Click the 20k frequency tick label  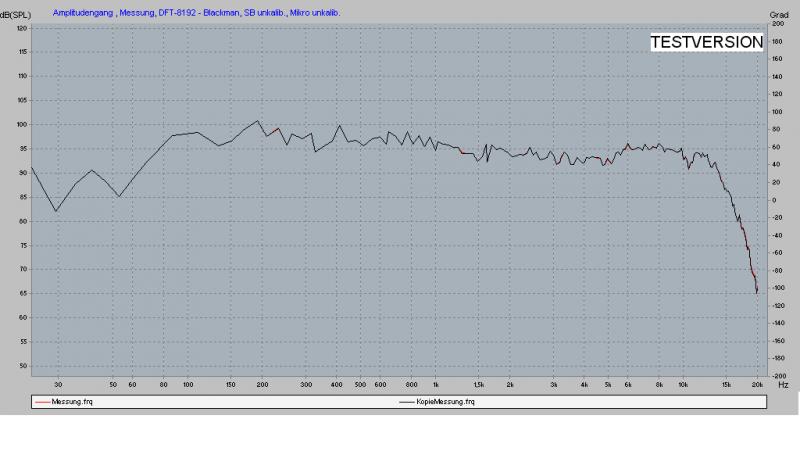coord(757,385)
